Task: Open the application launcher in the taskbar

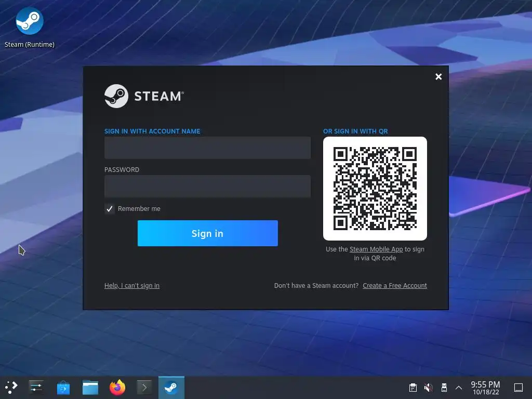Action: [11, 387]
